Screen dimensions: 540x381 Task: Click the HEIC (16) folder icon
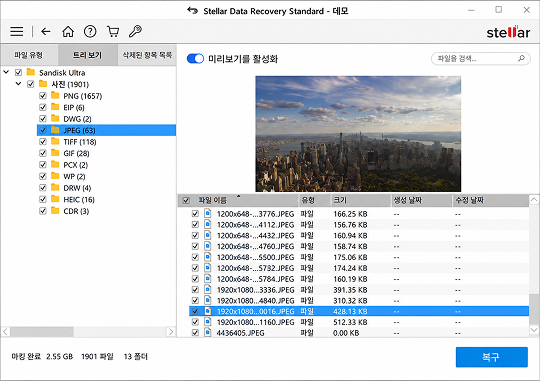[55, 199]
